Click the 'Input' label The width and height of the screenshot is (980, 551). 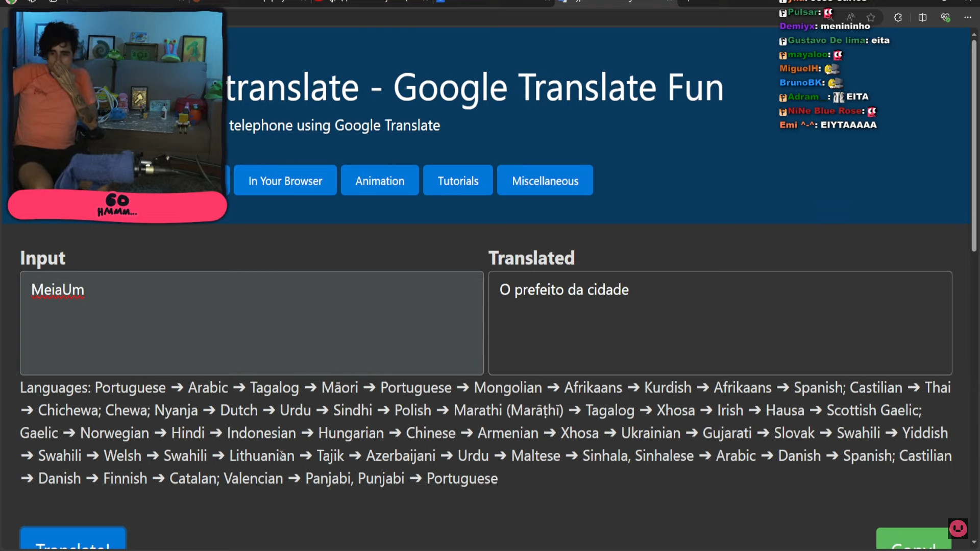tap(43, 258)
